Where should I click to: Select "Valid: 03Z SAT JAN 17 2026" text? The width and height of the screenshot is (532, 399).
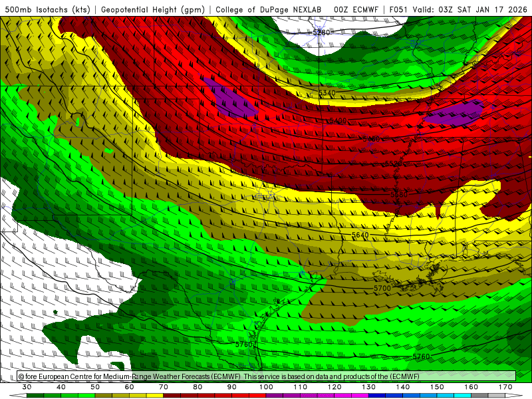click(470, 9)
